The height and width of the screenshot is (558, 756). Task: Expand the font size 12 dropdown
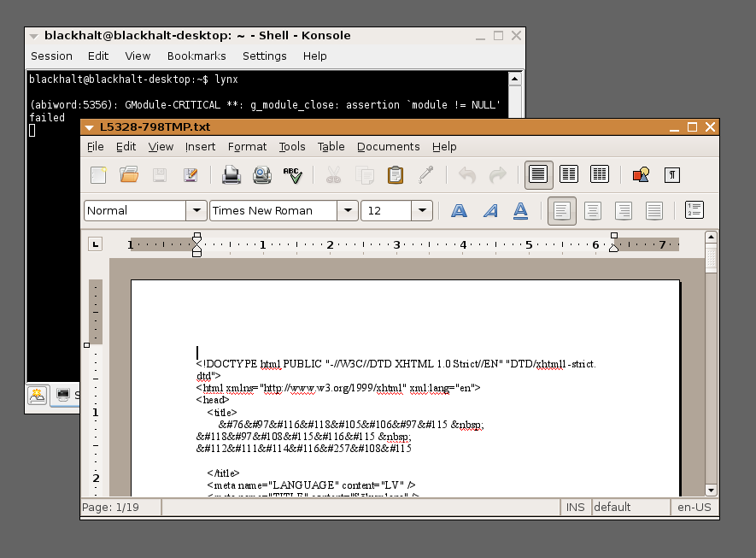422,211
